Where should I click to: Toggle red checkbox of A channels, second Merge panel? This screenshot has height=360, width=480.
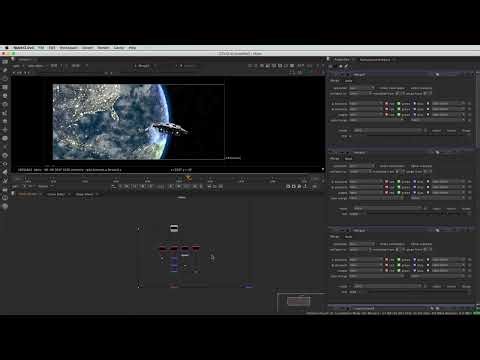pyautogui.click(x=386, y=182)
